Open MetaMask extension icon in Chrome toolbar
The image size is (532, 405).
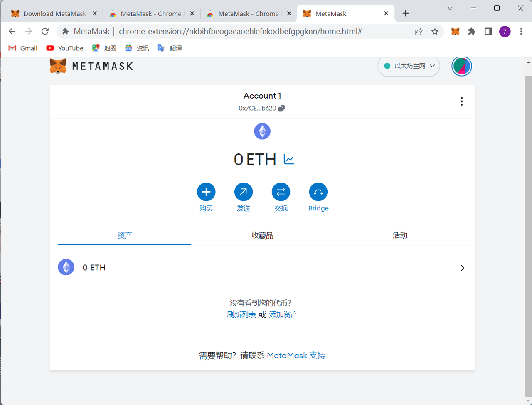(456, 32)
